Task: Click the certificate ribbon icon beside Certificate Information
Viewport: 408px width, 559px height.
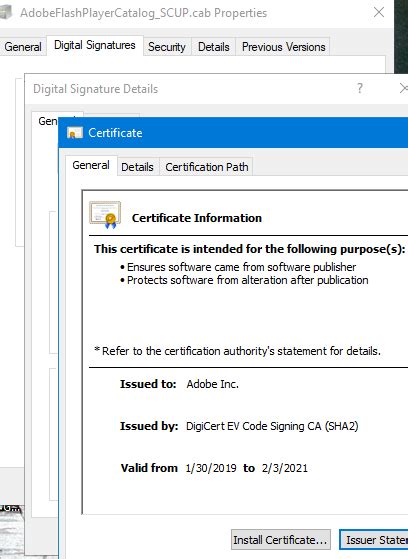Action: pyautogui.click(x=105, y=215)
